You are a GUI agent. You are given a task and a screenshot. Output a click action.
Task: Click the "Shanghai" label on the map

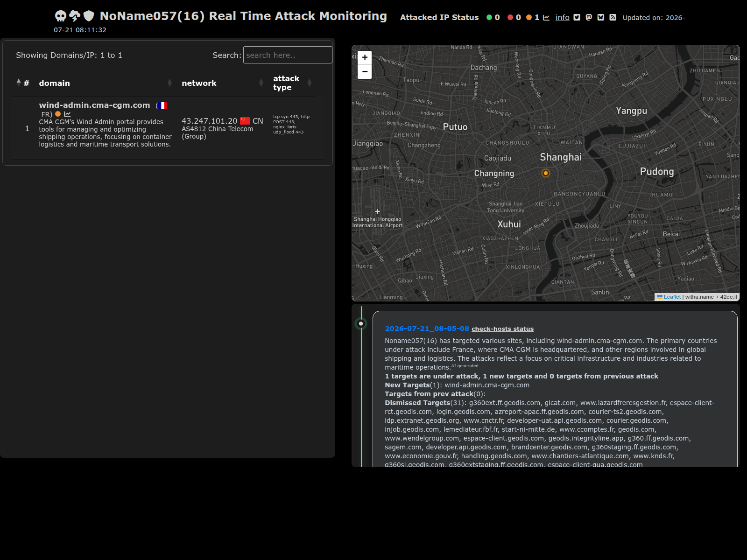coord(561,157)
